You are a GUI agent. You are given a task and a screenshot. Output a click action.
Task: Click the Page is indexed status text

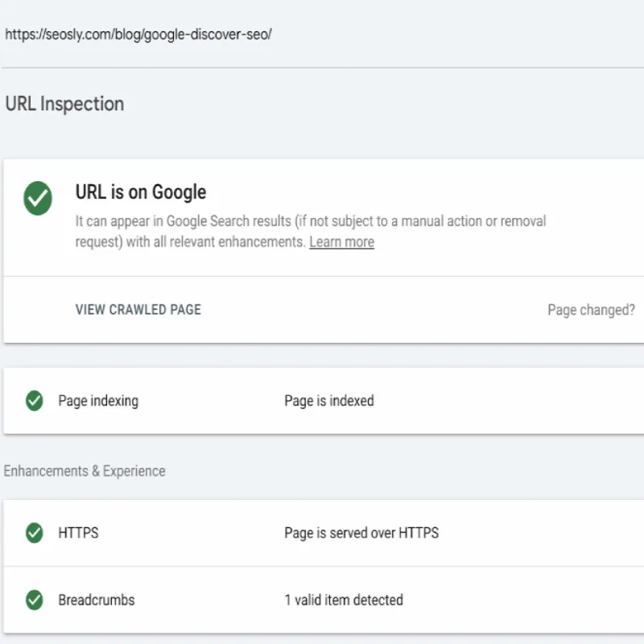click(329, 401)
